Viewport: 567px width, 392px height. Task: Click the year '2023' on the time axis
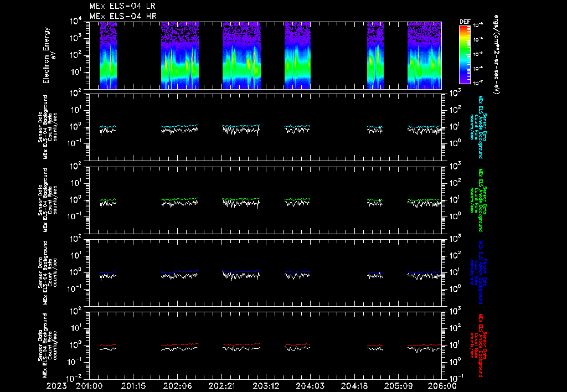pyautogui.click(x=56, y=386)
